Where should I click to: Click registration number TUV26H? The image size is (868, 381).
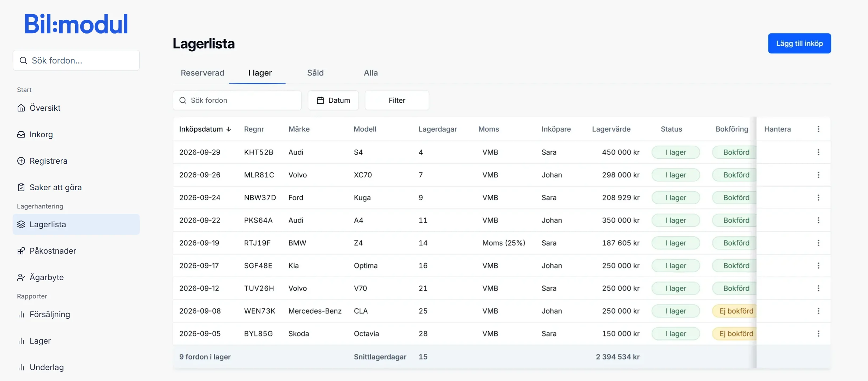[x=259, y=288]
